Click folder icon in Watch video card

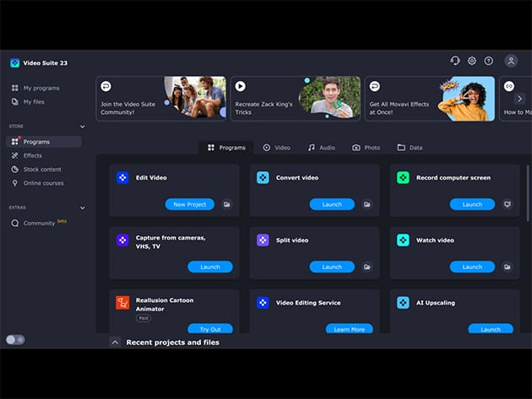pyautogui.click(x=508, y=267)
